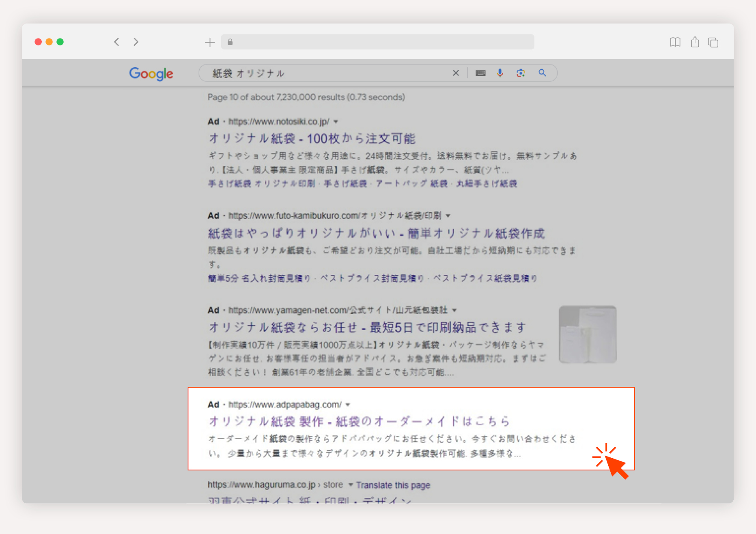756x534 pixels.
Task: Click into the Google search box text
Action: 248,73
